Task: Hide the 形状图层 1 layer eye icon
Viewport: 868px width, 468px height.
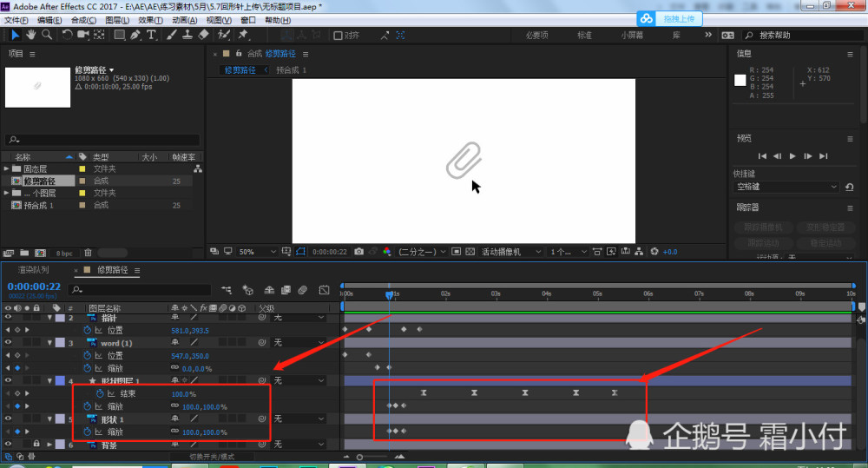Action: pos(8,380)
